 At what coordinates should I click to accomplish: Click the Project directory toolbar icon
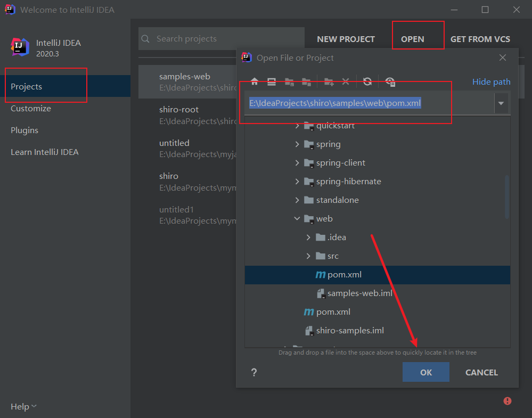289,82
